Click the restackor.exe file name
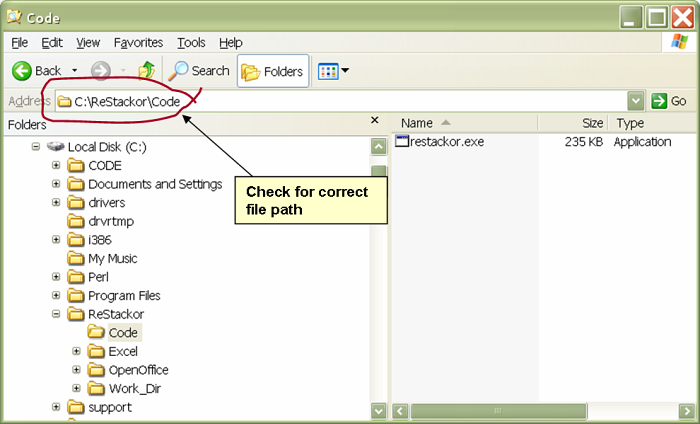Image resolution: width=700 pixels, height=424 pixels. pyautogui.click(x=447, y=141)
